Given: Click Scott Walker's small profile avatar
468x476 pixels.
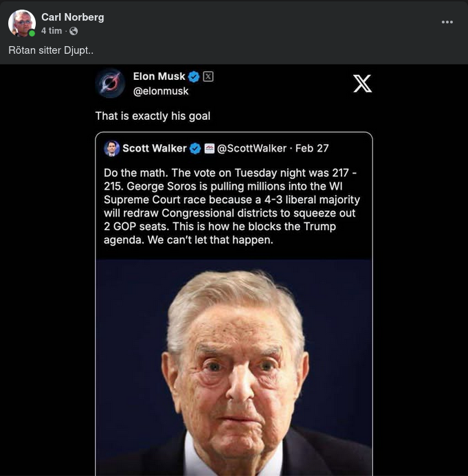Looking at the screenshot, I should (x=111, y=148).
